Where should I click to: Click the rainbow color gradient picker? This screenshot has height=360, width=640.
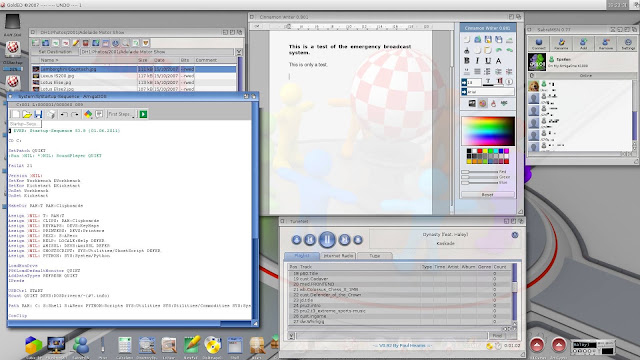tap(488, 131)
